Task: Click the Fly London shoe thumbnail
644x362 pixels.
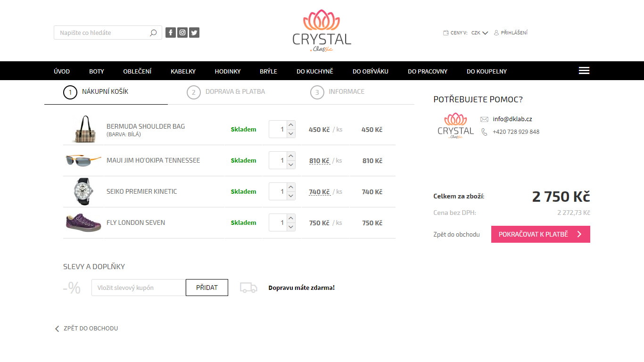Action: (x=83, y=222)
